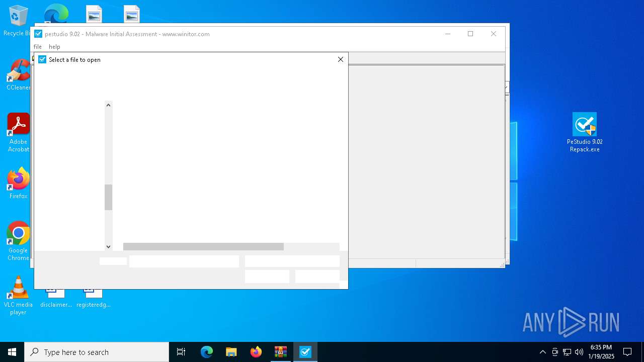This screenshot has height=362, width=644.
Task: Open the volume tray icon
Action: point(579,352)
